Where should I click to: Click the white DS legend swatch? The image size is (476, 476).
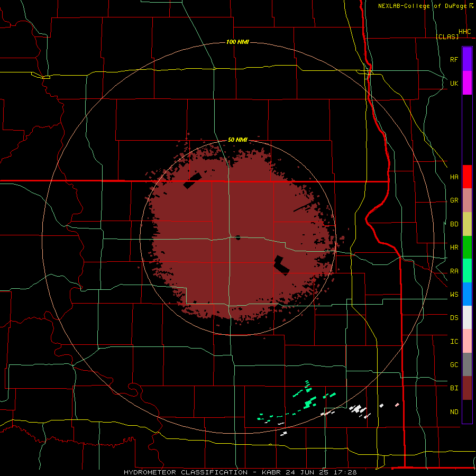coord(467,317)
